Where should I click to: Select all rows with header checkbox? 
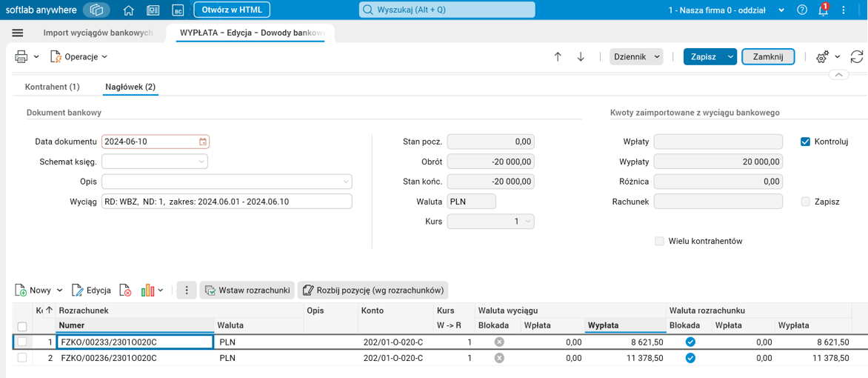point(22,326)
